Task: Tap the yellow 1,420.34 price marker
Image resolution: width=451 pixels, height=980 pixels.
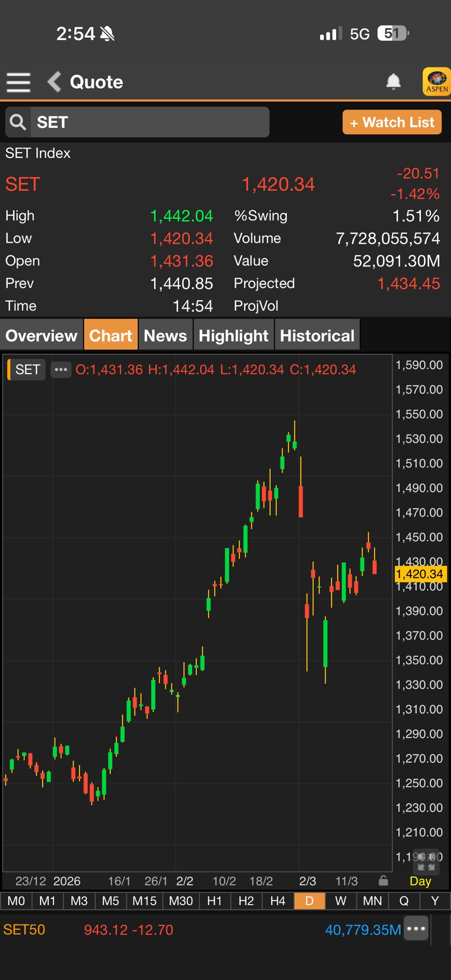Action: 419,574
